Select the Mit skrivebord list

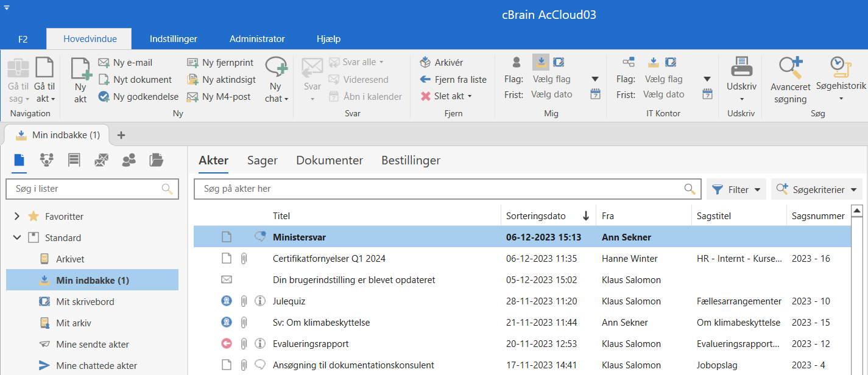point(85,301)
